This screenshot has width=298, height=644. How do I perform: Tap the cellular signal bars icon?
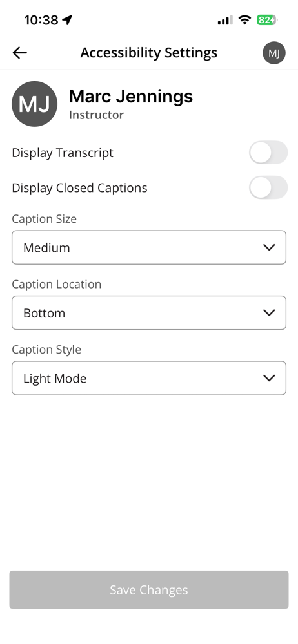(225, 20)
